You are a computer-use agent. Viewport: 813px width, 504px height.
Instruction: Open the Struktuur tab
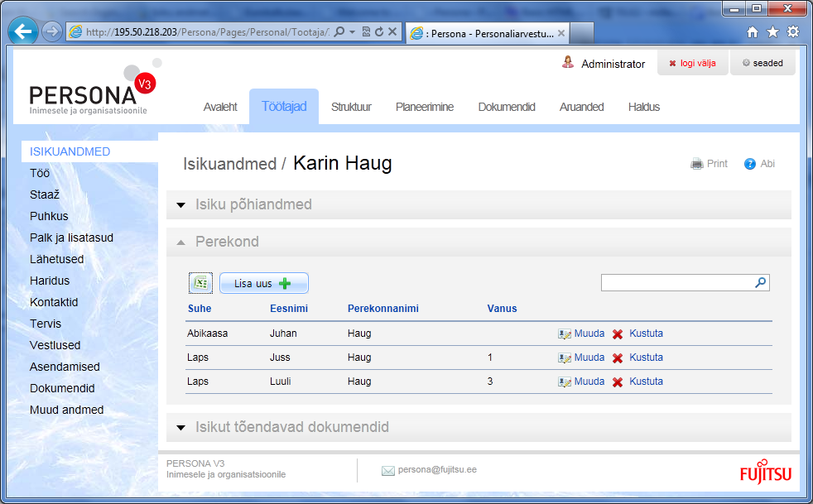(351, 107)
